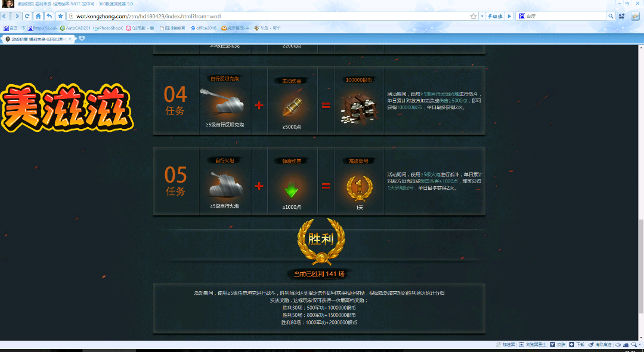
Task: Click the shield icon in address bar
Action: [71, 16]
